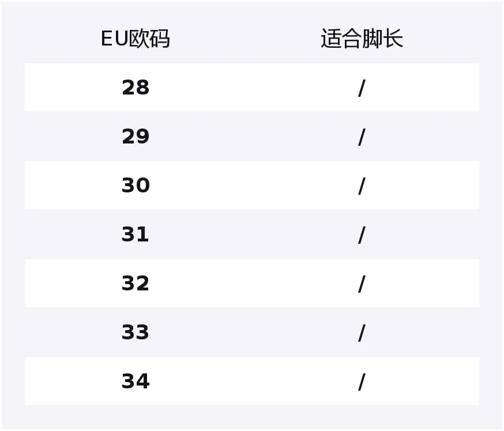This screenshot has height=431, width=504.
Task: Click the foot length slash for size 33
Action: coord(362,332)
